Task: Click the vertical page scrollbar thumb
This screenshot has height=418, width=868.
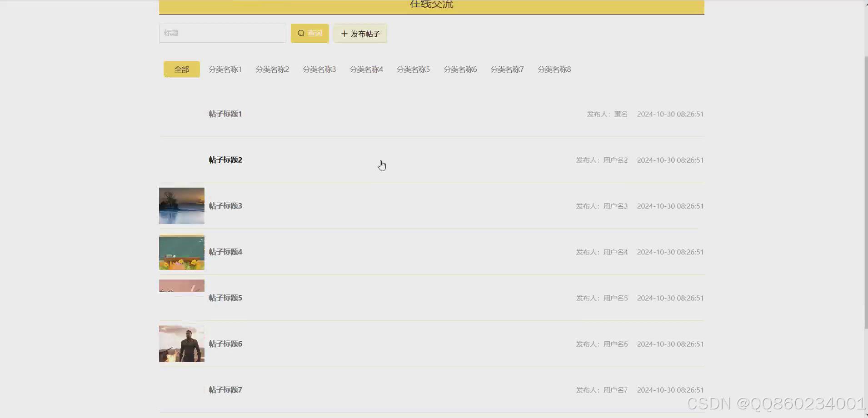Action: pyautogui.click(x=866, y=193)
